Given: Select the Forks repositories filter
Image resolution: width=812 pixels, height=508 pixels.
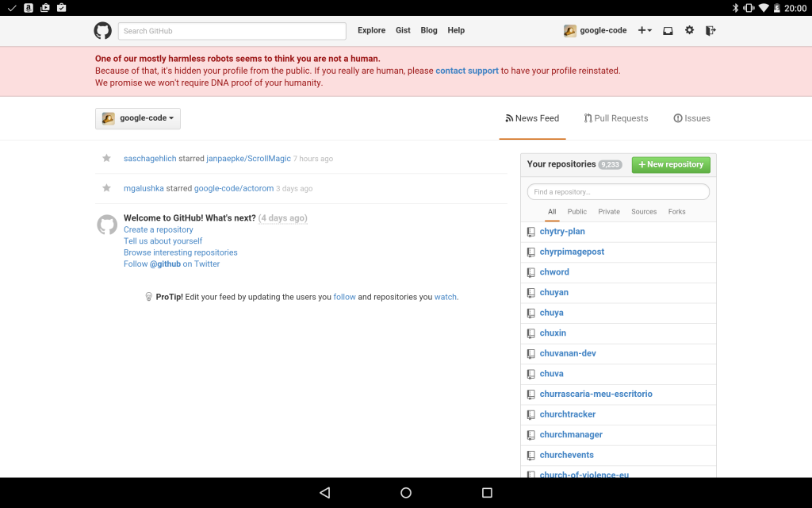Looking at the screenshot, I should 677,211.
